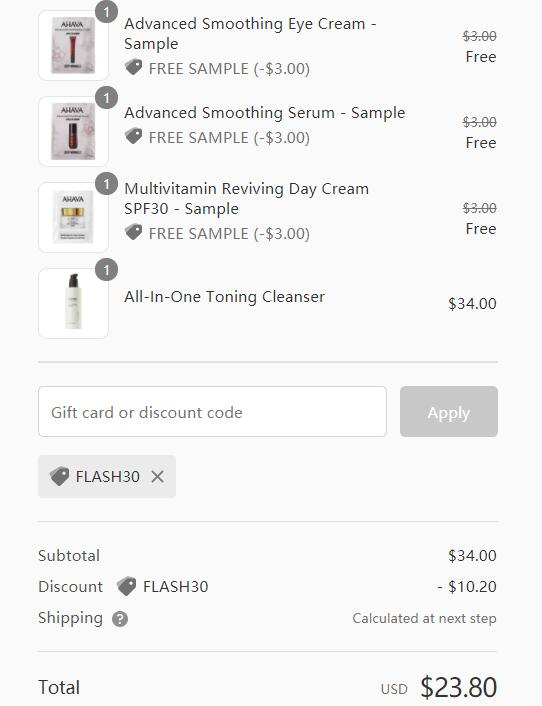Focus the gift card or discount code field
542x706 pixels.
pos(212,412)
